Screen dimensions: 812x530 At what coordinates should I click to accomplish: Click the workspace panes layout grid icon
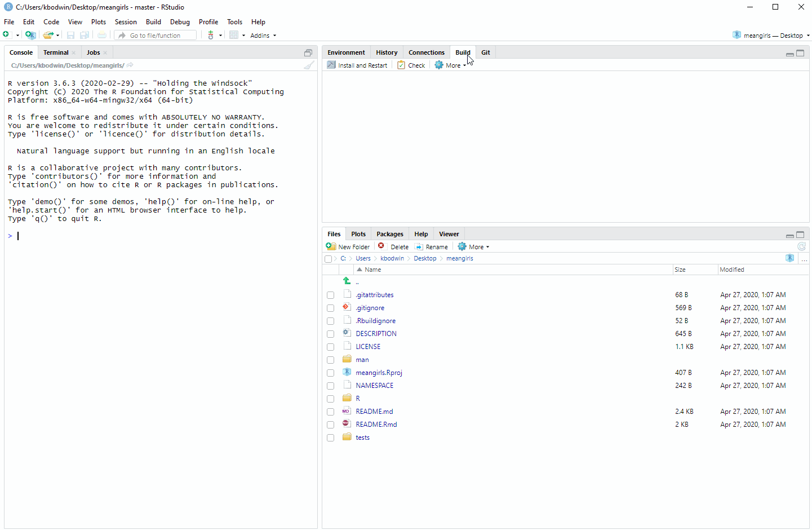coord(233,36)
